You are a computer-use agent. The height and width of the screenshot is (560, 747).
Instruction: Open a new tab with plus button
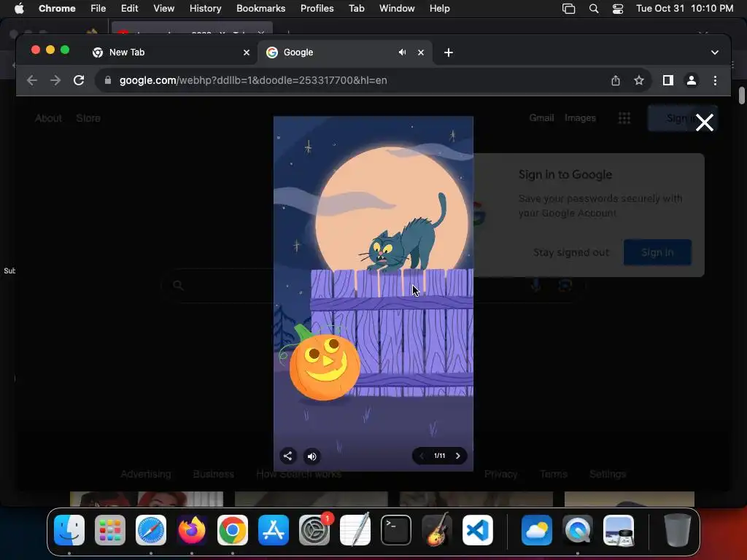click(449, 52)
